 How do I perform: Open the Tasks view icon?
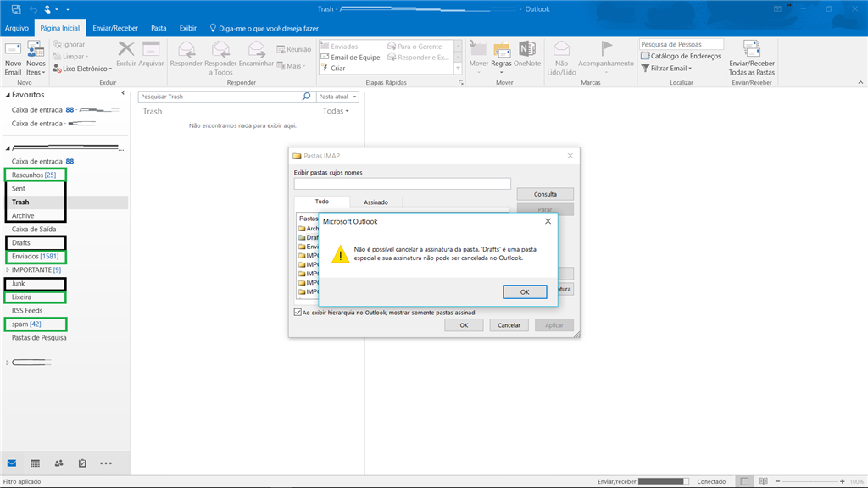[x=82, y=463]
